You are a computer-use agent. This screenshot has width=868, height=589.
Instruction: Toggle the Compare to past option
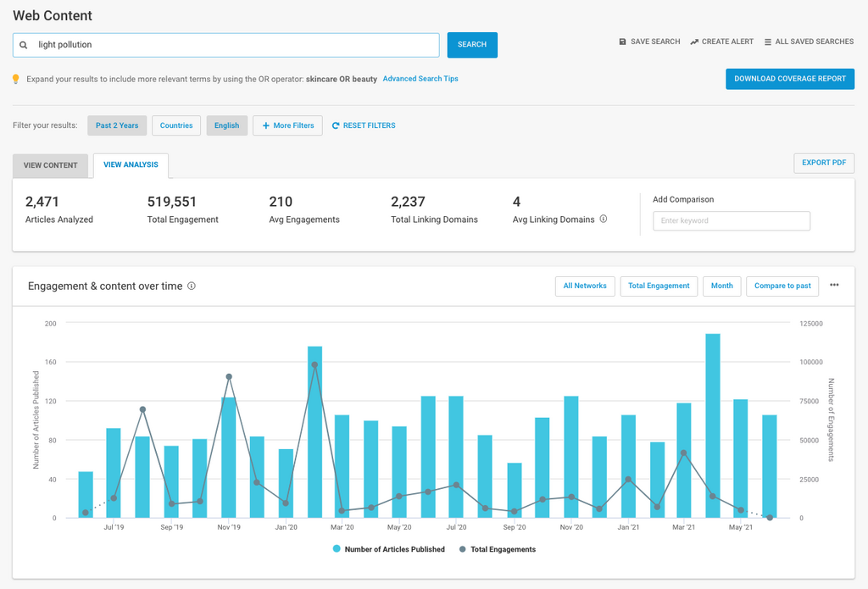(782, 286)
